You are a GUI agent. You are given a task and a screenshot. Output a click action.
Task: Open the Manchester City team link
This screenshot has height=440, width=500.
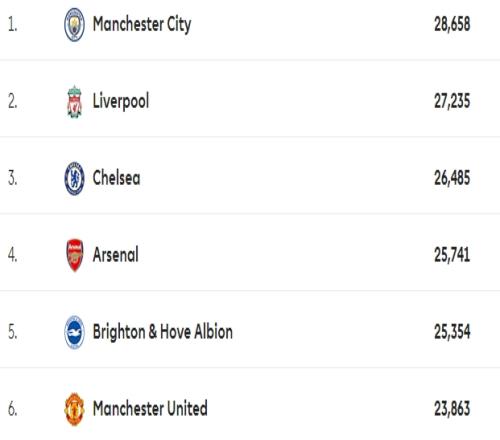coord(142,25)
